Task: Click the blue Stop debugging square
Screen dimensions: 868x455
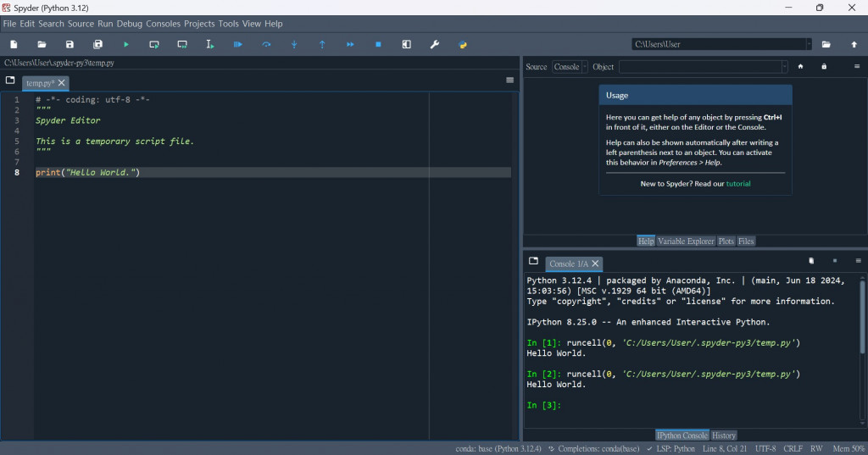Action: point(378,44)
